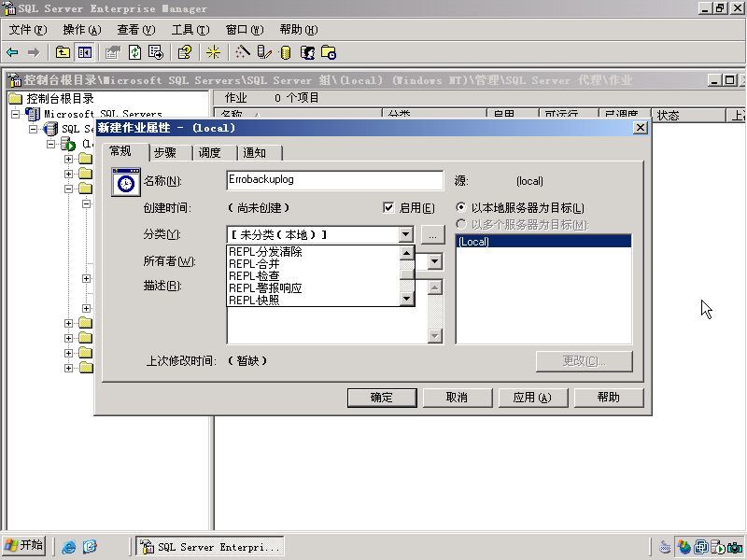
Task: Click the (local) server icon with green arrow
Action: click(x=67, y=144)
